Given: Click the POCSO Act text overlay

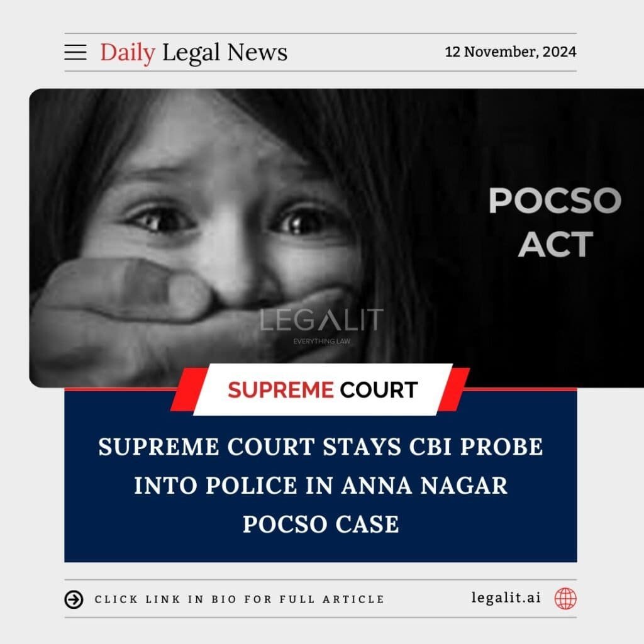Looking at the screenshot, I should point(555,222).
